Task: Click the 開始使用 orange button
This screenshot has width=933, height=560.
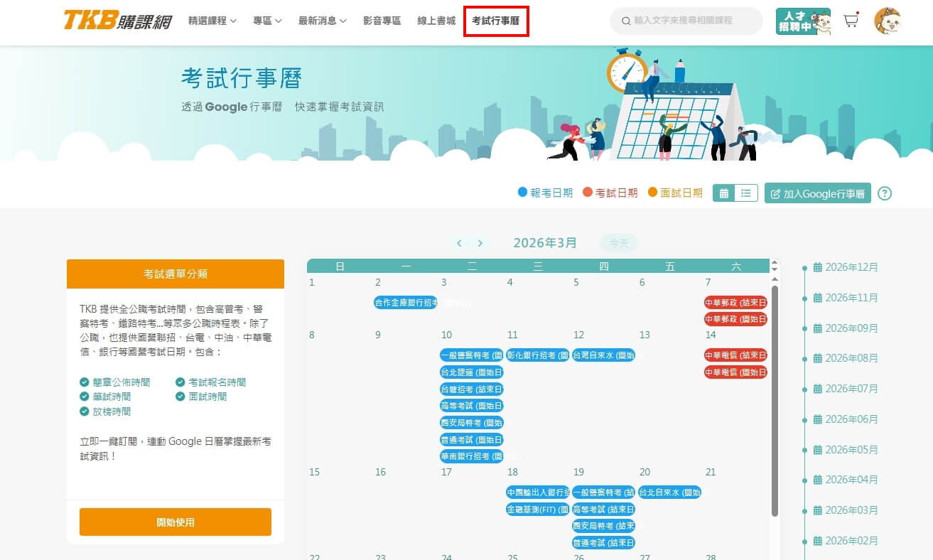Action: point(176,522)
